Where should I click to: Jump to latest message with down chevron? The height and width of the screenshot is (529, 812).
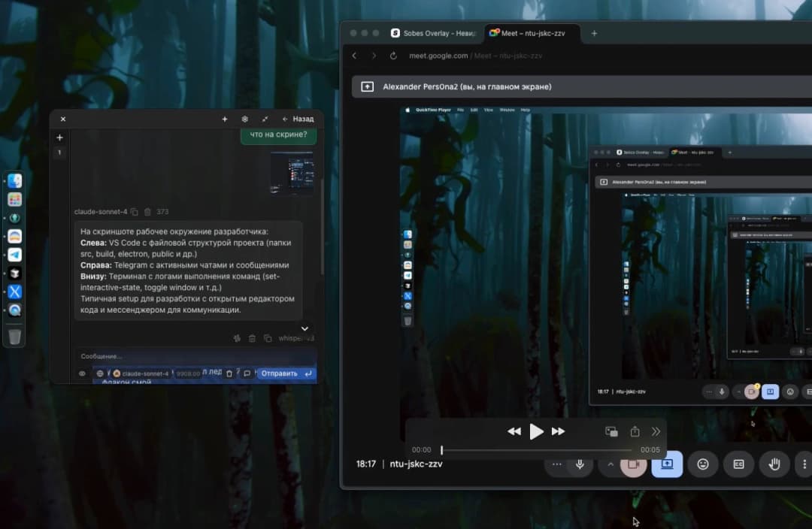(305, 328)
